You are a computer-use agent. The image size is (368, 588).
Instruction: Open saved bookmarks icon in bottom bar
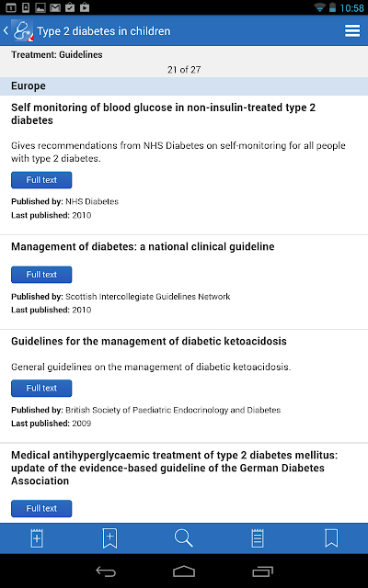331,538
